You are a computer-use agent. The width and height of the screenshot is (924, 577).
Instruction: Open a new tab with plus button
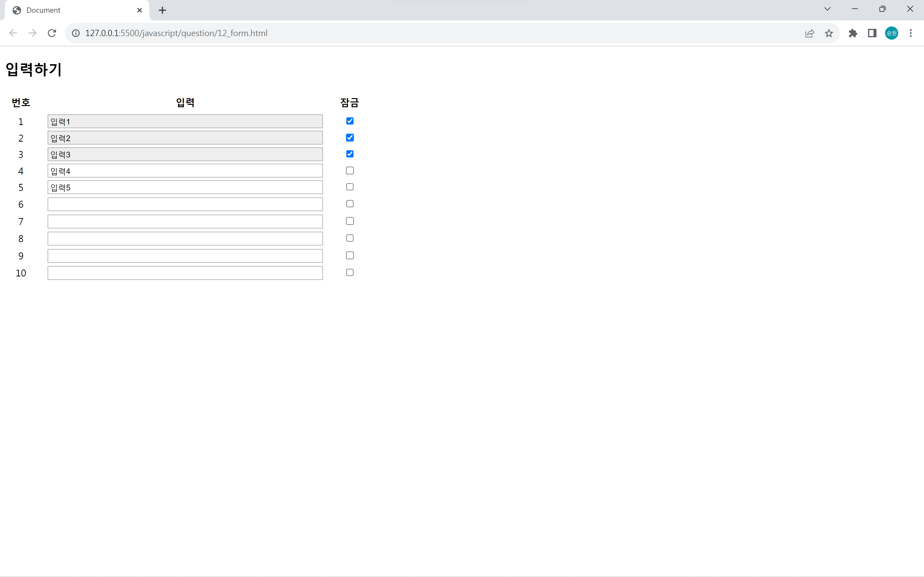[162, 10]
